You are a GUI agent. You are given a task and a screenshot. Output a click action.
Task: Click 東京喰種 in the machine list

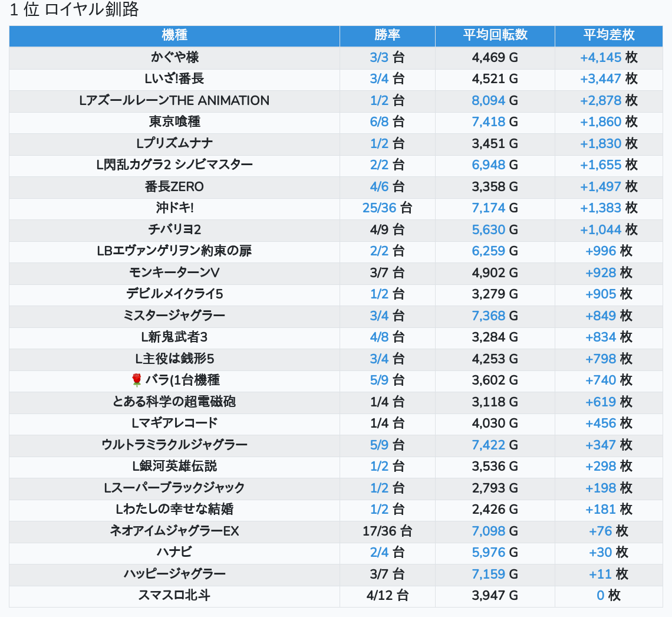click(174, 122)
